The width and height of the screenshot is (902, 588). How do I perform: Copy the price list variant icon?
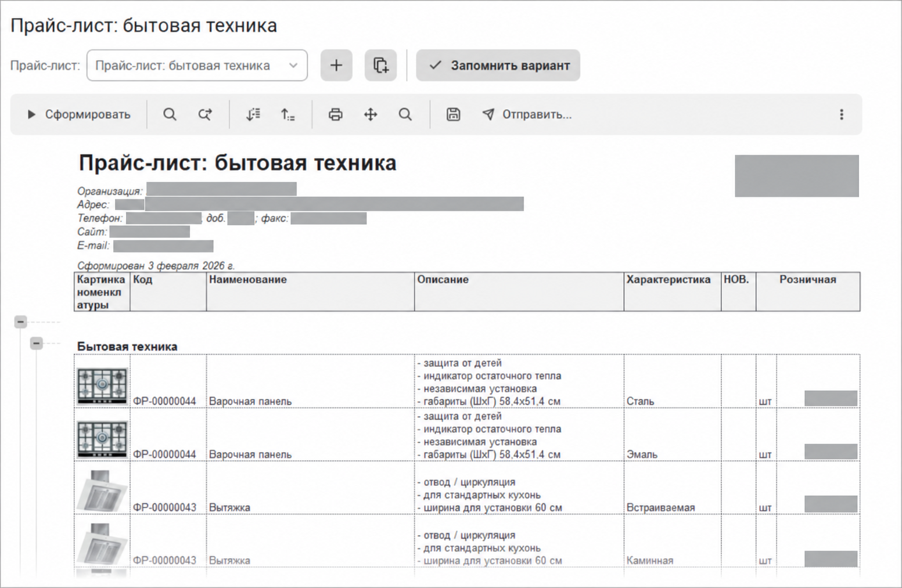coord(380,65)
